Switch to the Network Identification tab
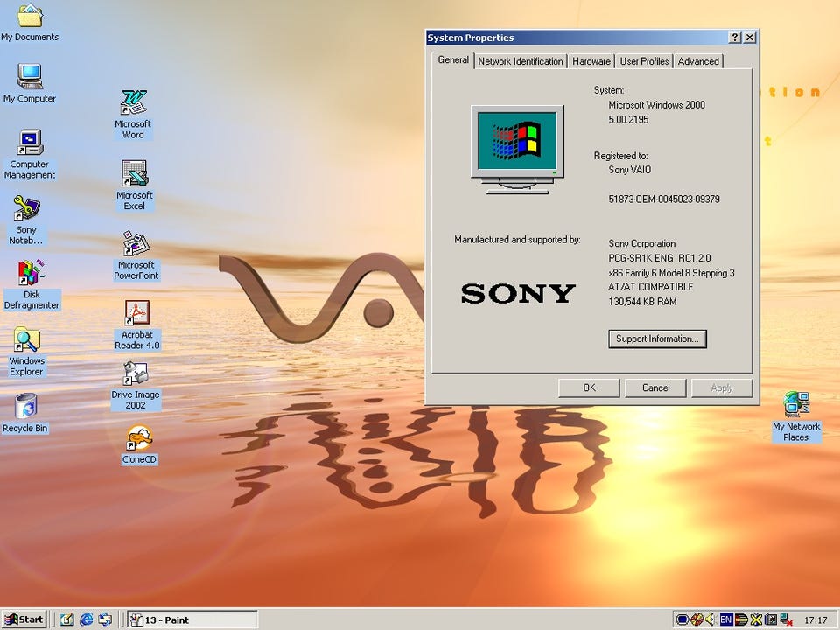 click(520, 61)
